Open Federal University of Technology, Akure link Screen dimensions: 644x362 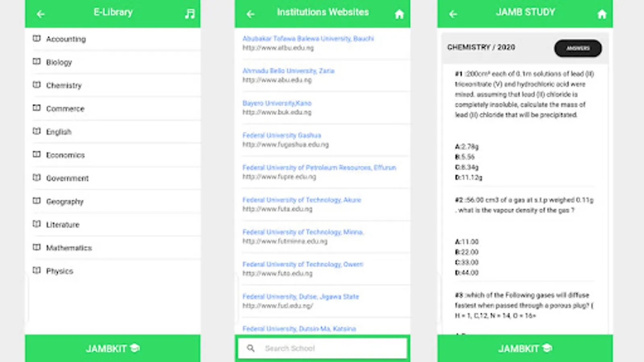coord(302,200)
